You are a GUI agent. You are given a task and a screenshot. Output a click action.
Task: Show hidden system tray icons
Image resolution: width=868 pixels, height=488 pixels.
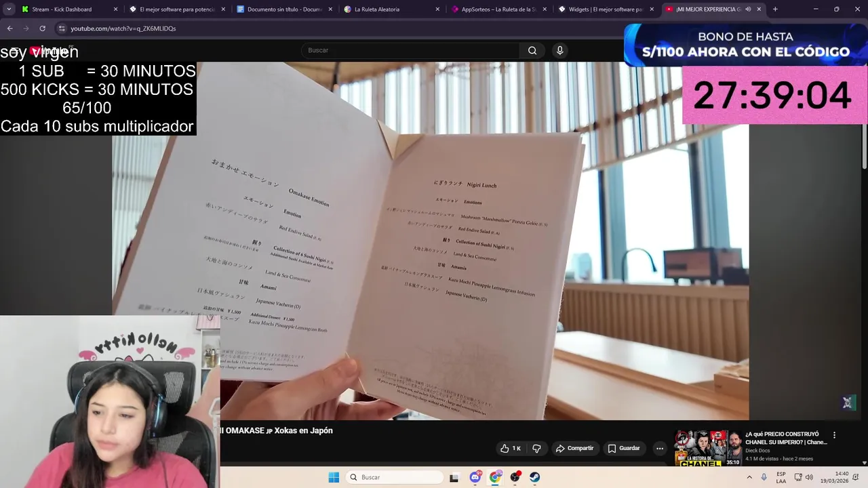(x=749, y=477)
